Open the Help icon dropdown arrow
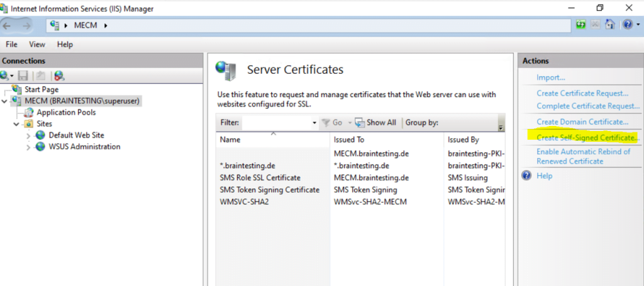The width and height of the screenshot is (644, 286). [637, 25]
